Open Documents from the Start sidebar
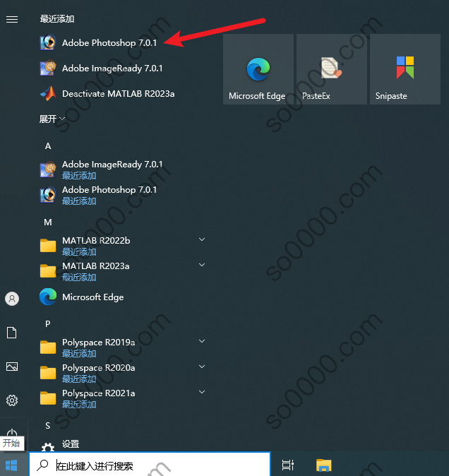This screenshot has width=449, height=476. click(12, 333)
